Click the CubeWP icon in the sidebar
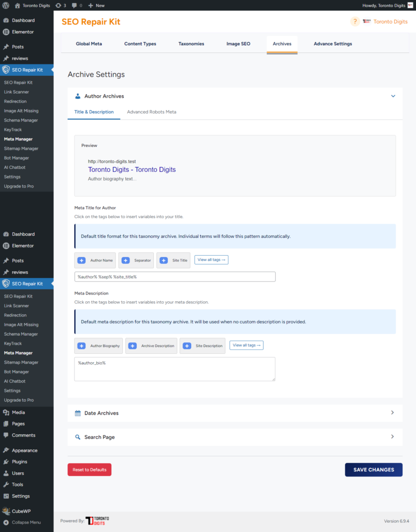This screenshot has height=532, width=416. pyautogui.click(x=7, y=511)
